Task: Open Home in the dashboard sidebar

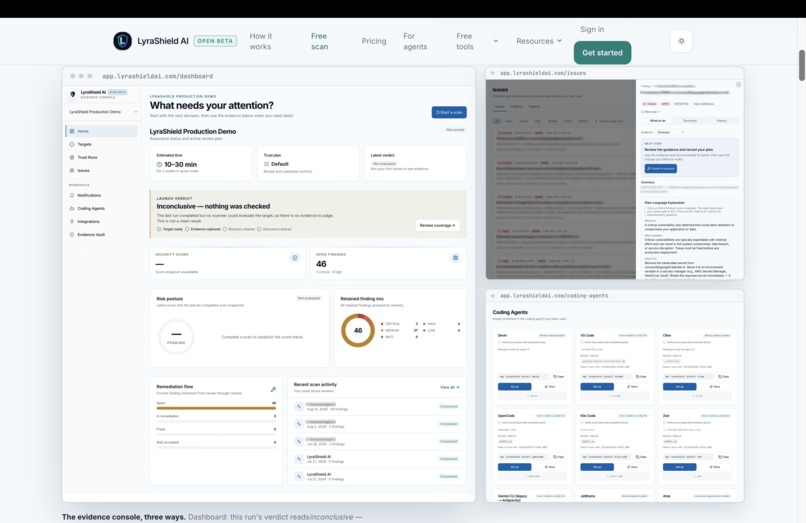Action: point(102,131)
